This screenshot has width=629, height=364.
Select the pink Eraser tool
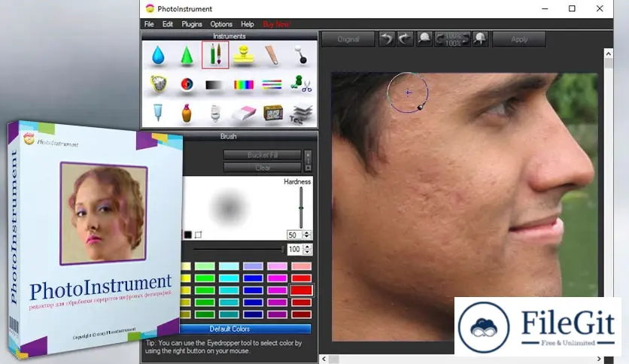pyautogui.click(x=244, y=113)
